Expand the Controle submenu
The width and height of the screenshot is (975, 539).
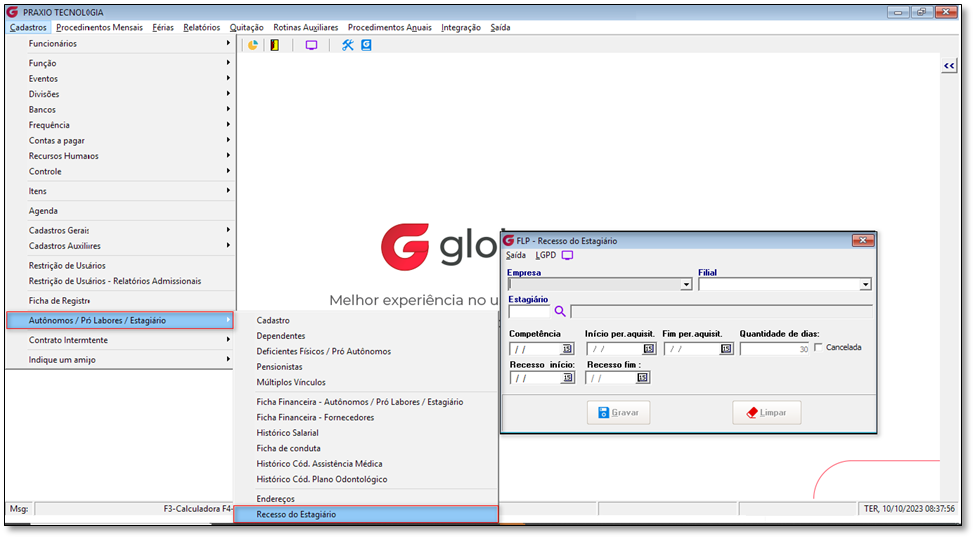[x=120, y=172]
